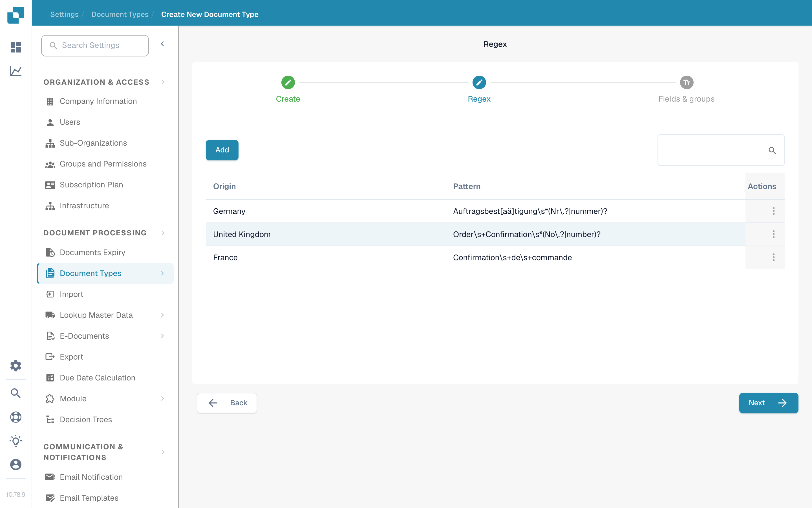The image size is (812, 508).
Task: Expand the Module submenu chevron
Action: pos(162,398)
